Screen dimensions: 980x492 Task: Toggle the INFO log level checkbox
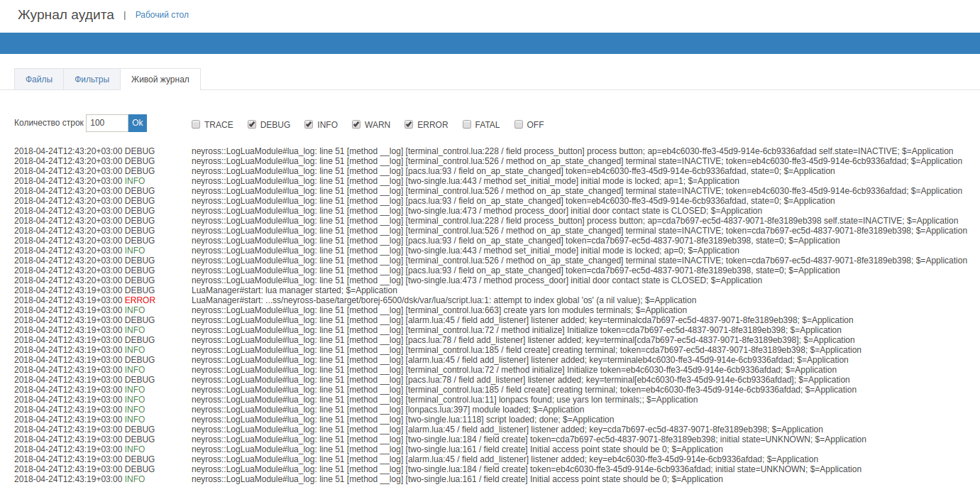point(309,125)
